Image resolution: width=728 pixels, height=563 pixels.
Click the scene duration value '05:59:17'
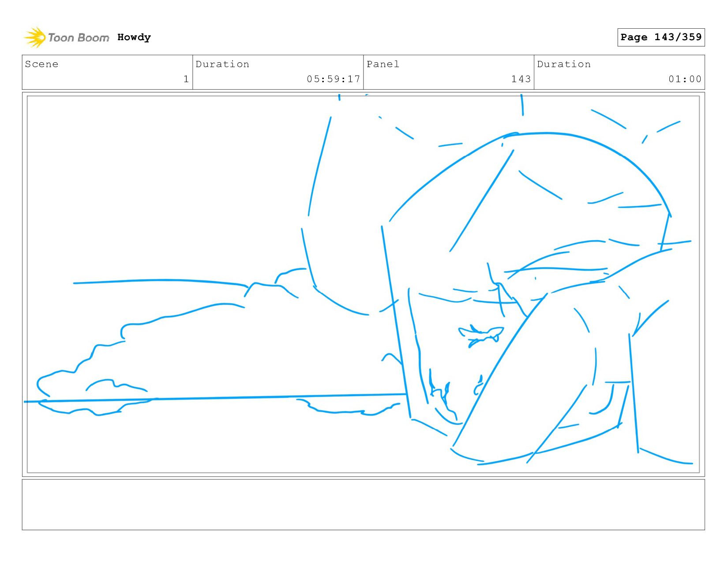[x=334, y=79]
